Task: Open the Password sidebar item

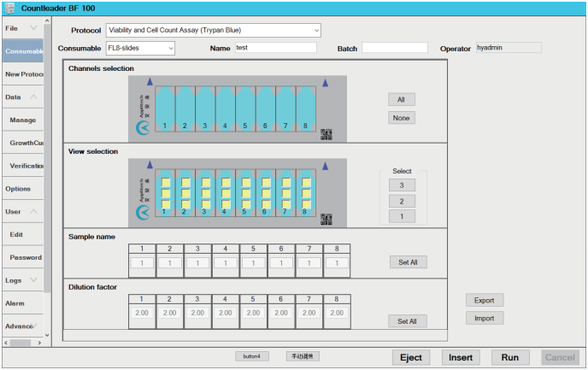Action: (x=23, y=257)
